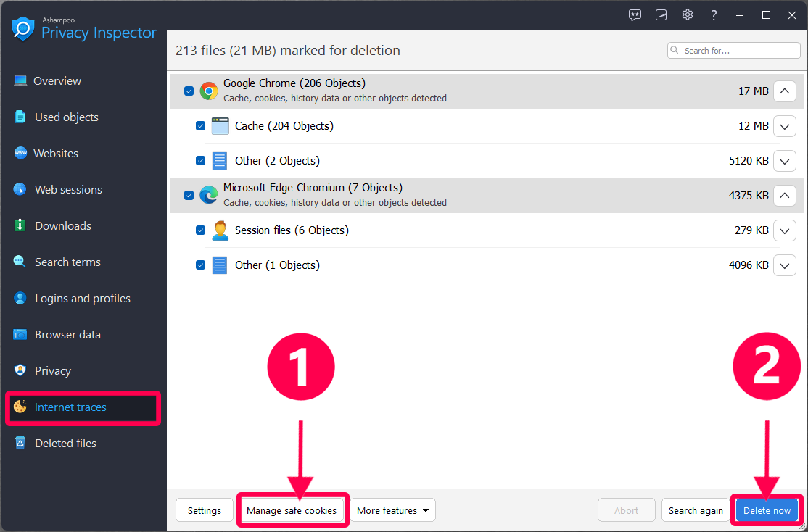The image size is (808, 532).
Task: Collapse the Microsoft Edge Chromium group
Action: click(785, 195)
